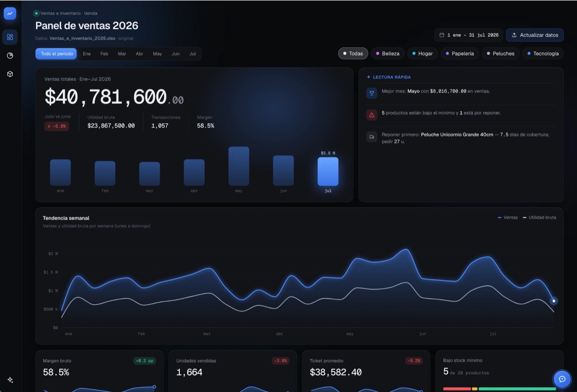Screen dimensions: 577x392
Task: Switch to Jun month tab
Action: (x=175, y=54)
